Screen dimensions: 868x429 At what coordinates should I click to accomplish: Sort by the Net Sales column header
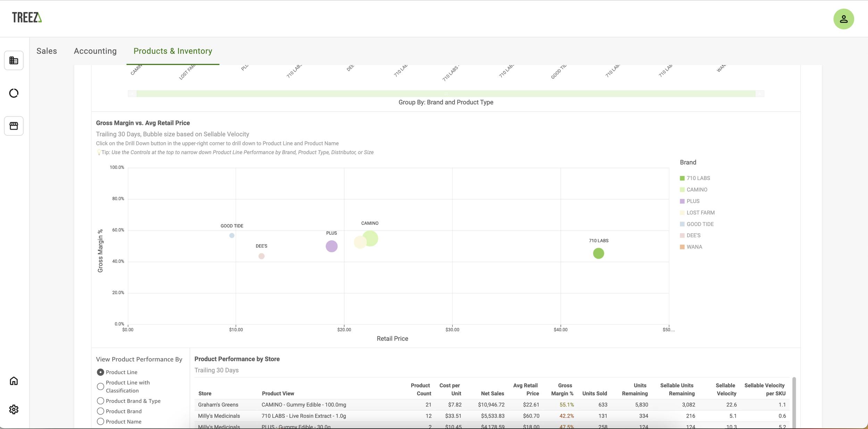tap(492, 393)
